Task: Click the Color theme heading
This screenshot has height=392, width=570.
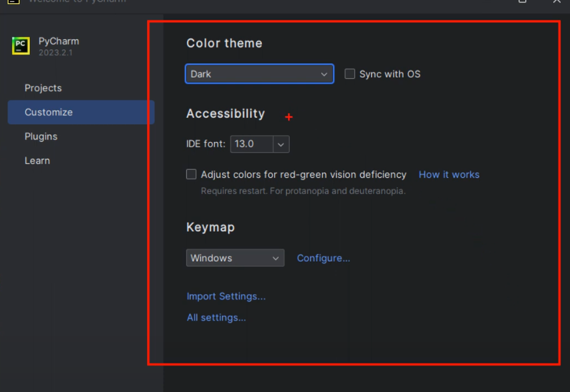Action: click(224, 43)
